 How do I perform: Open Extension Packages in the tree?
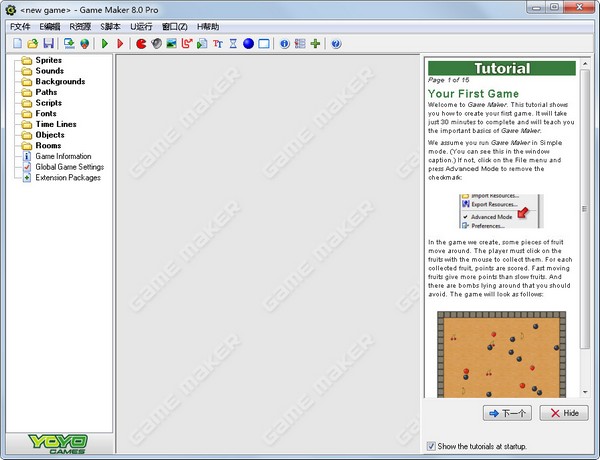68,178
